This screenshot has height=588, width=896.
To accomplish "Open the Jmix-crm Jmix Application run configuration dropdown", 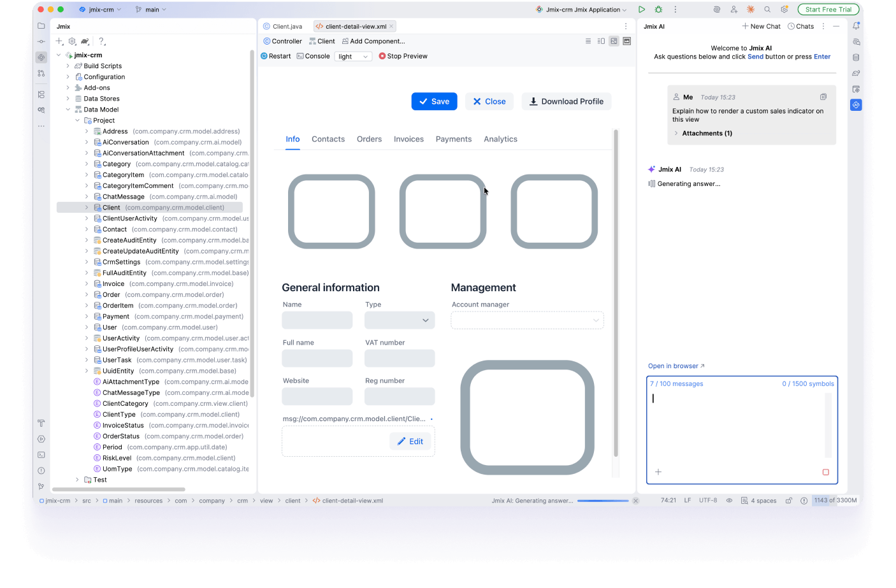I will coord(581,10).
